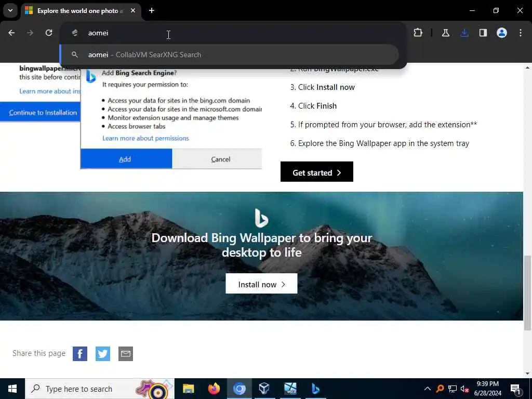
Task: Open the Chrome three-dot menu
Action: pyautogui.click(x=521, y=33)
